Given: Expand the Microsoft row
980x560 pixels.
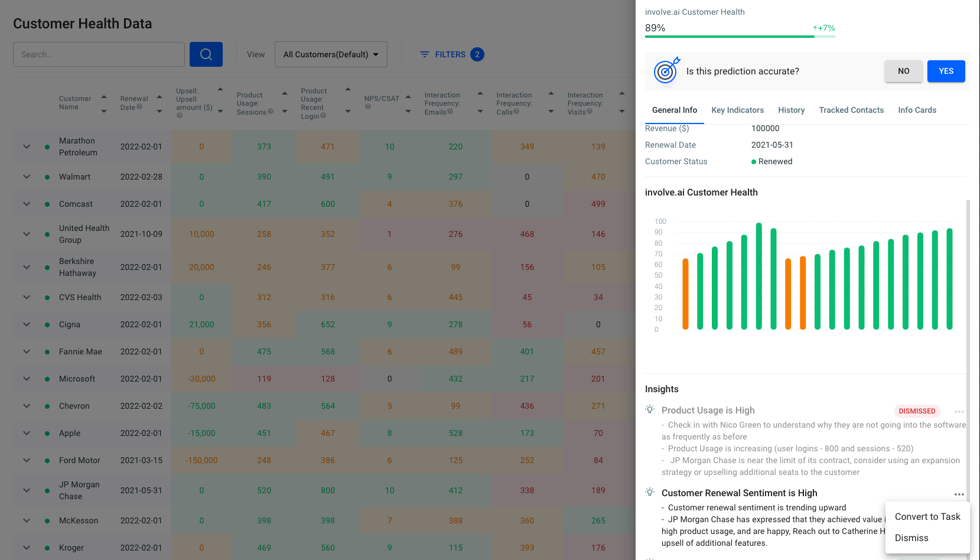Looking at the screenshot, I should click(x=27, y=379).
